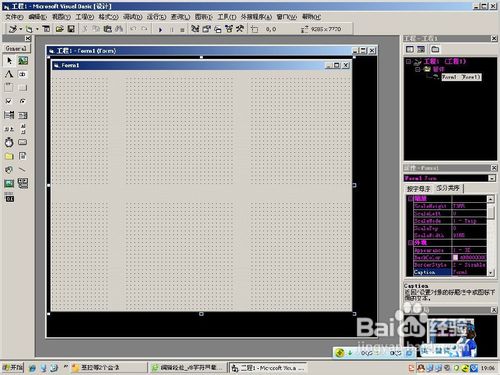Image resolution: width=500 pixels, height=375 pixels.
Task: Click properties list scroll-up arrow
Action: [x=491, y=199]
